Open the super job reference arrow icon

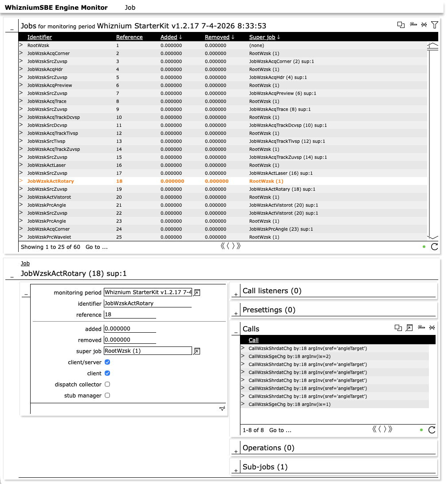click(197, 351)
